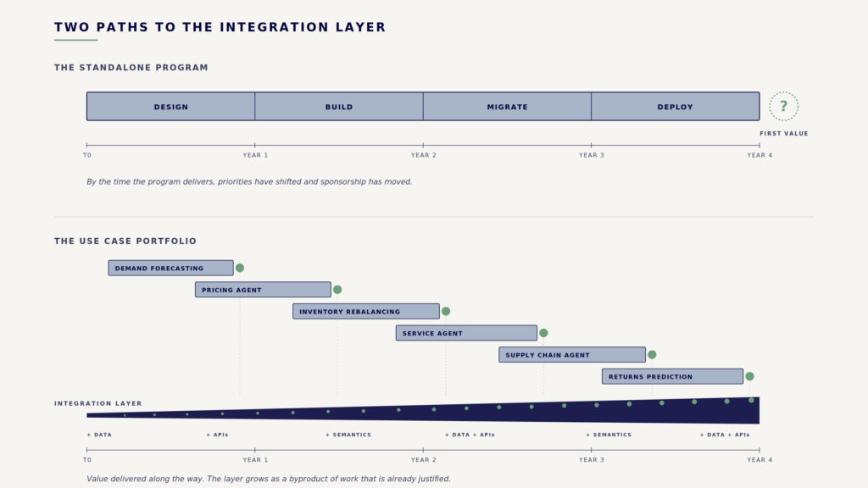Select the Inventory Rebalancing bar
The image size is (868, 488).
(x=366, y=311)
